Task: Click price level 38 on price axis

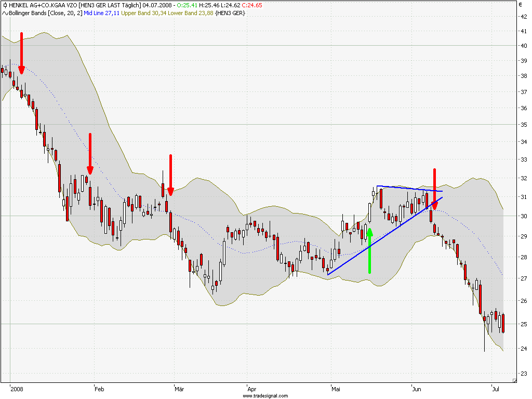Action: pos(524,76)
